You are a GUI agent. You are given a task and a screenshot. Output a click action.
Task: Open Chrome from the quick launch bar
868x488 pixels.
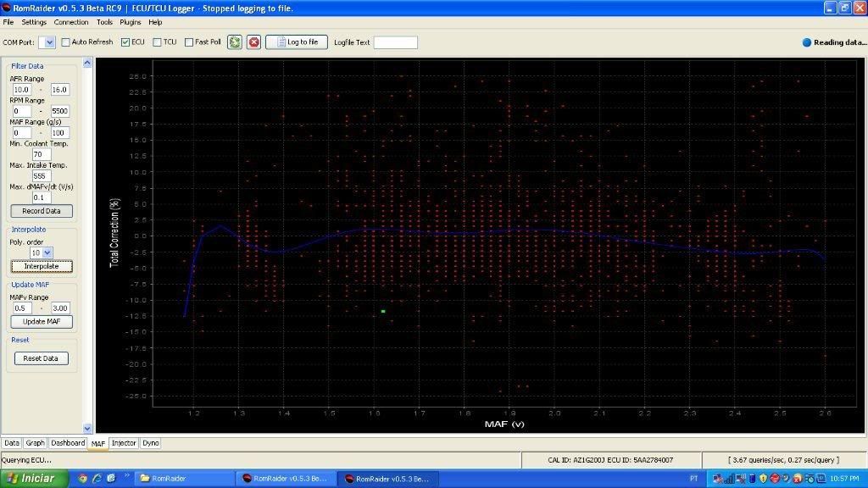(82, 479)
